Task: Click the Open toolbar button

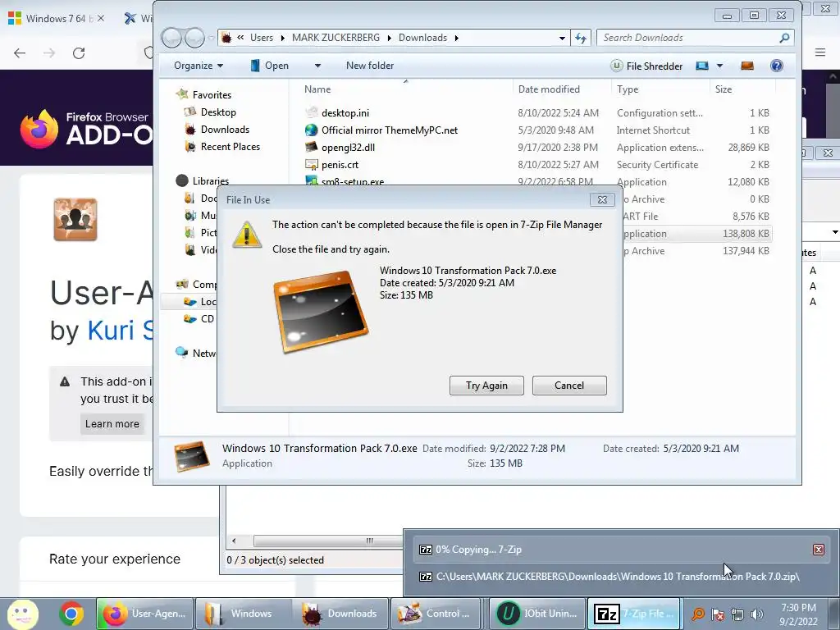Action: [x=270, y=66]
